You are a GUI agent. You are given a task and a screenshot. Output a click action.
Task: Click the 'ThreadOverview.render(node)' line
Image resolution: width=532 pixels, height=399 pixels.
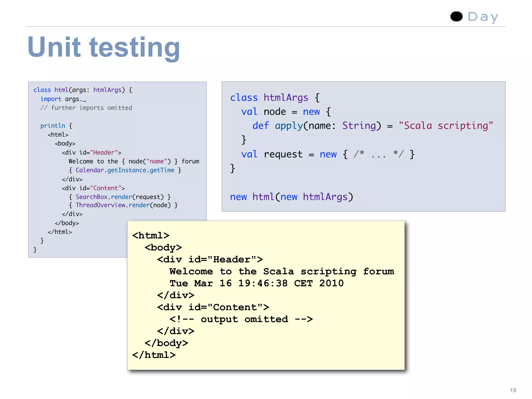(123, 205)
